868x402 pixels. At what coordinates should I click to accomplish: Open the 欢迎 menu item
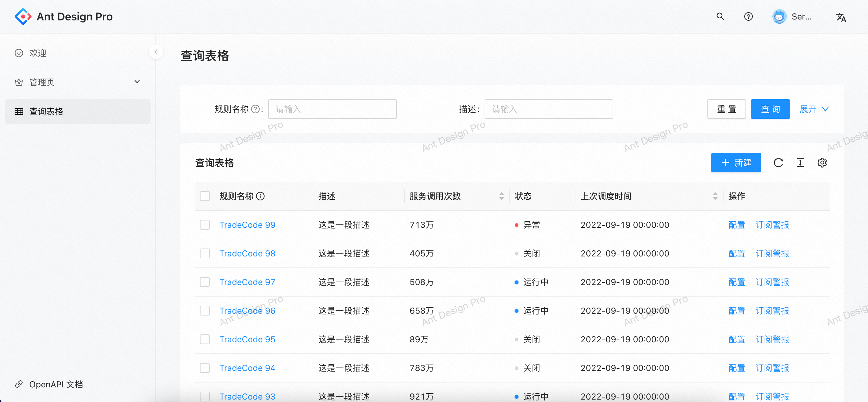click(37, 53)
